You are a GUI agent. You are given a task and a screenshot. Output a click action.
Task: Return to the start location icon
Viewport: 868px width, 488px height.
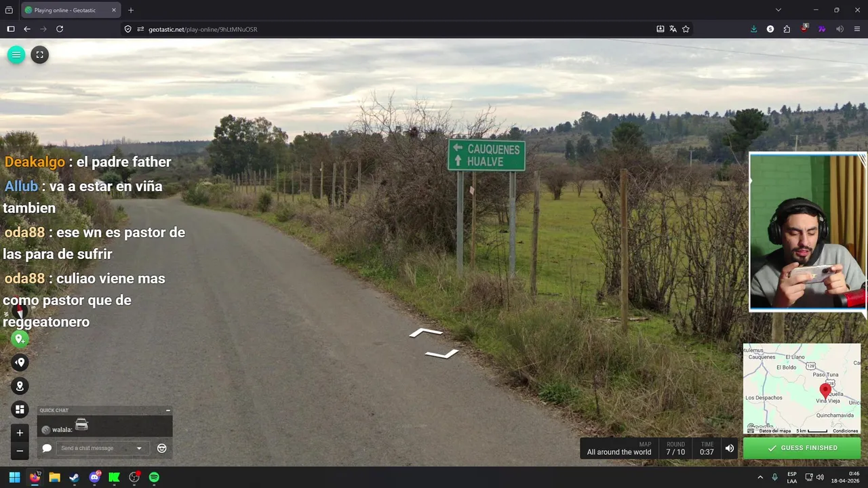click(20, 386)
